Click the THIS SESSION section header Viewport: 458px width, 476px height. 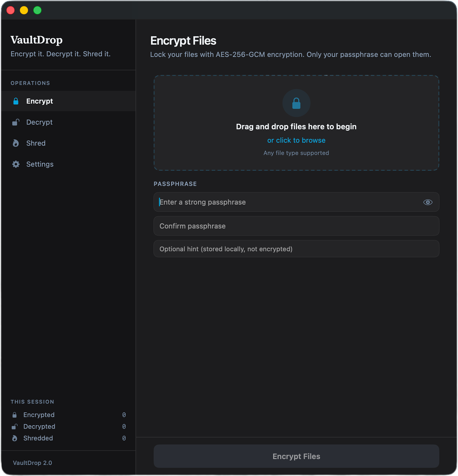coord(32,402)
